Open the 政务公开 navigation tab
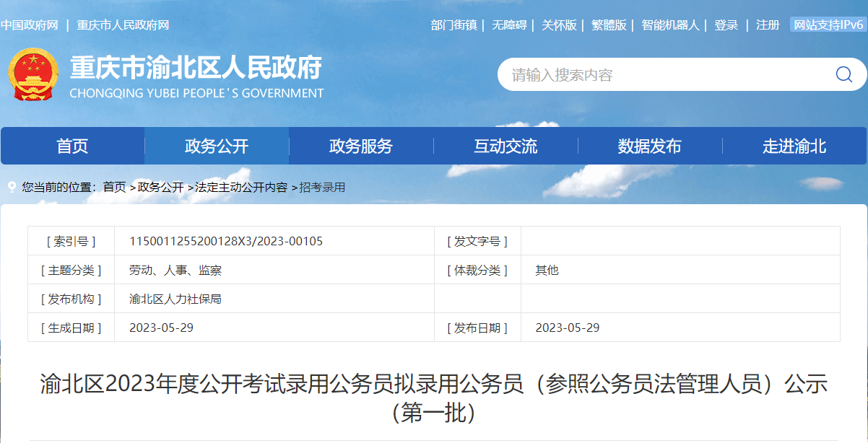868x443 pixels. (217, 146)
